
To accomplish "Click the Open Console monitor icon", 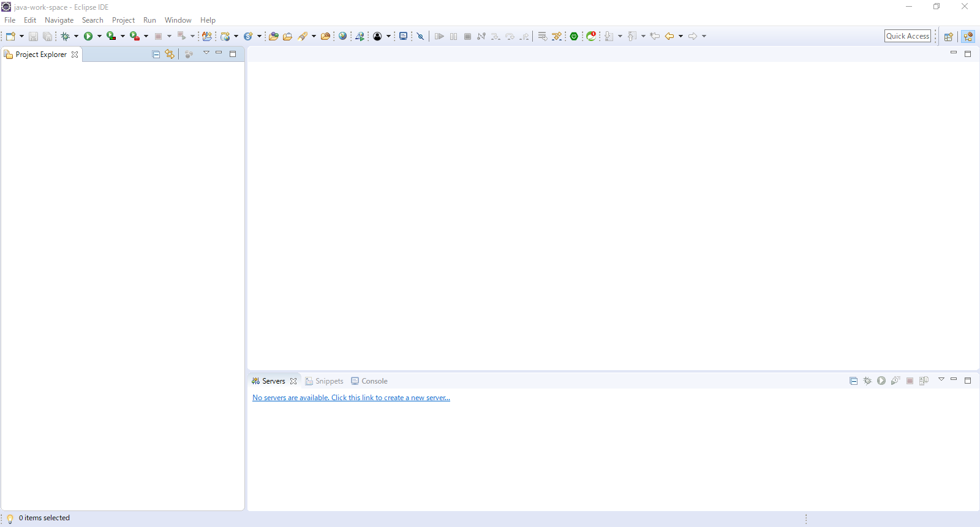I will pyautogui.click(x=403, y=36).
